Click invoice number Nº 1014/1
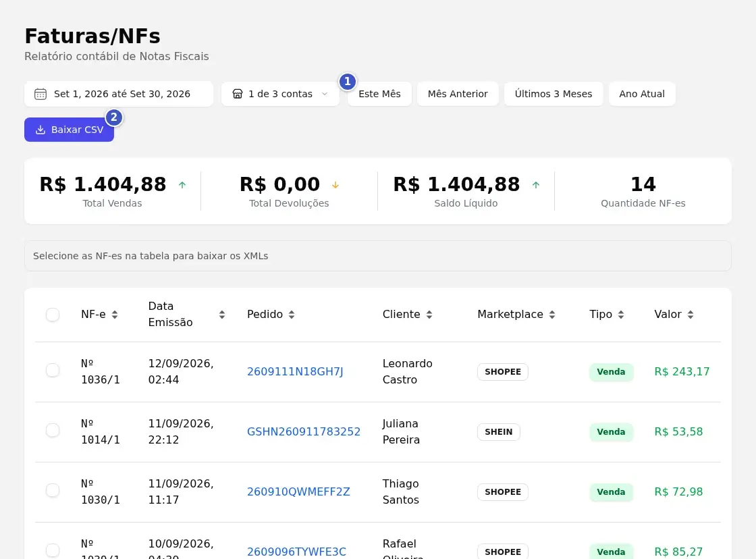Viewport: 756px width, 559px height. pos(101,431)
